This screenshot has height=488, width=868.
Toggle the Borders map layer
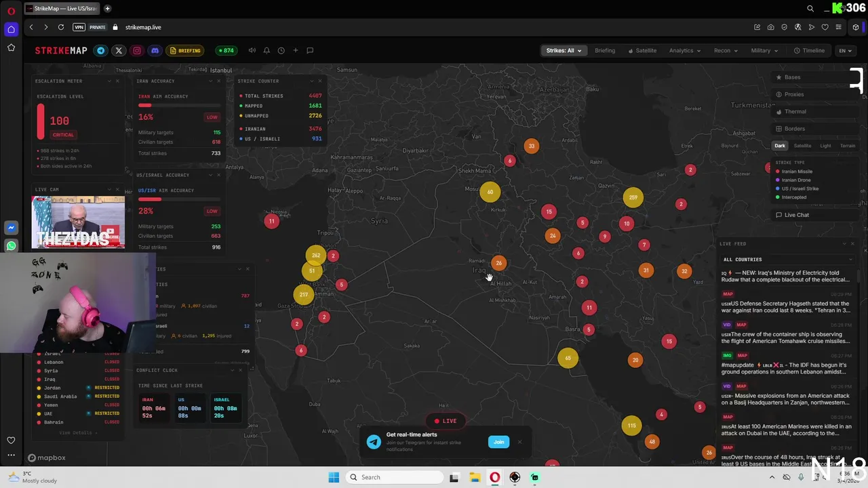[x=814, y=129]
